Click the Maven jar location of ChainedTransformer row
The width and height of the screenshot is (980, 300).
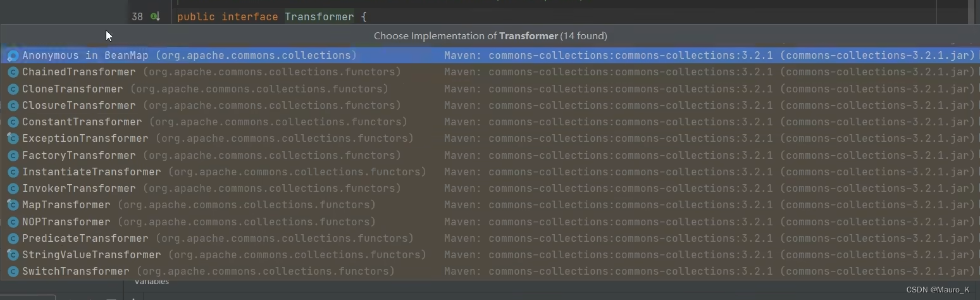(710, 72)
